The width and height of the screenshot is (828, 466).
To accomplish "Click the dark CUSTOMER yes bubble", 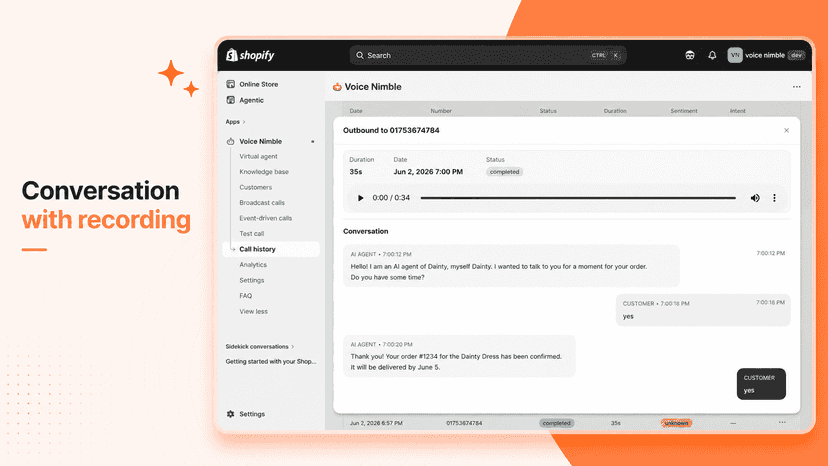I will [x=761, y=384].
